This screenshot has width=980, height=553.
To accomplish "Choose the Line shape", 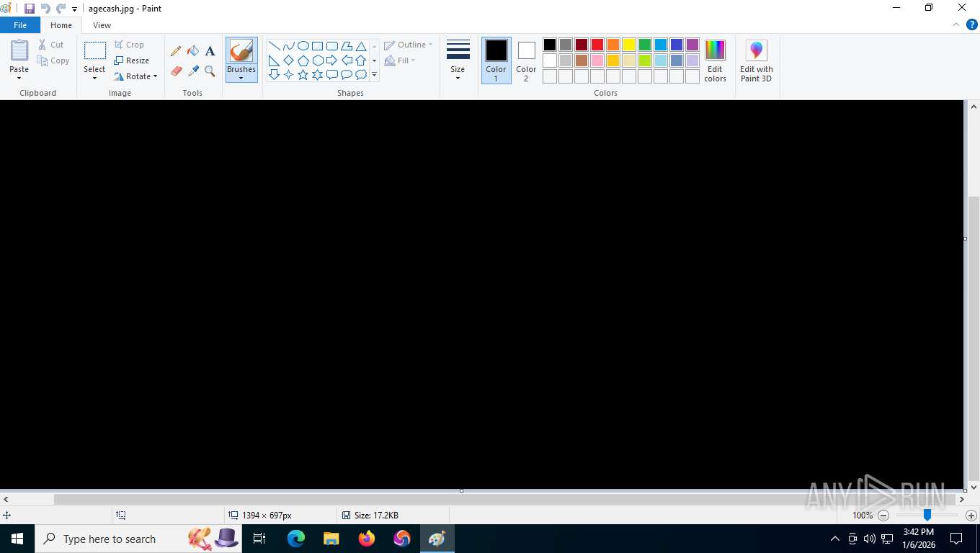I will [274, 45].
